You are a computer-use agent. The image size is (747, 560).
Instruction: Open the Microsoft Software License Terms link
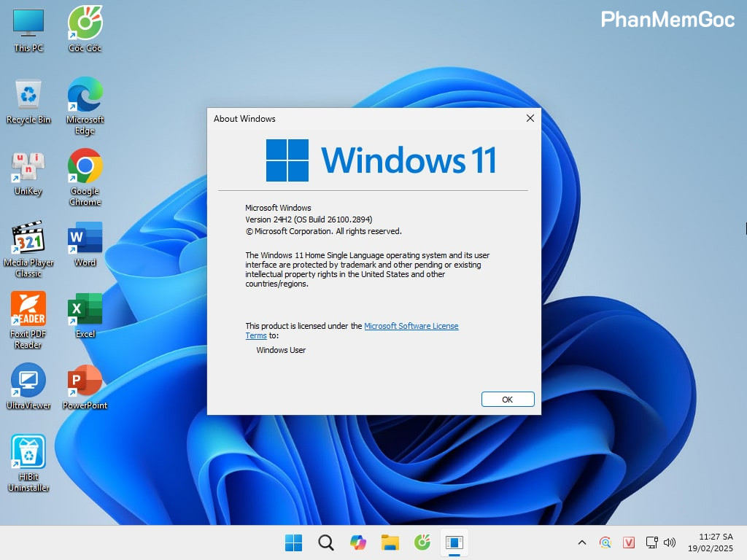(x=411, y=326)
